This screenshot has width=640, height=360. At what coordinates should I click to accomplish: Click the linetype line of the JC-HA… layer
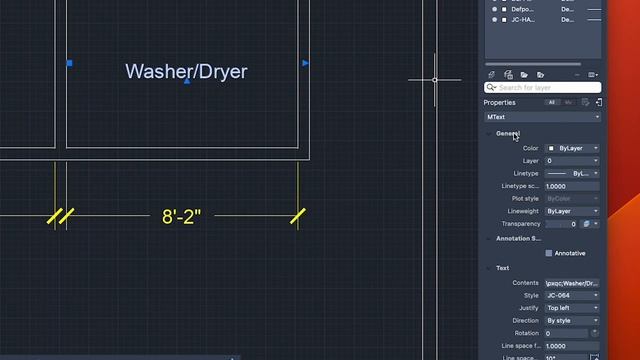point(594,20)
